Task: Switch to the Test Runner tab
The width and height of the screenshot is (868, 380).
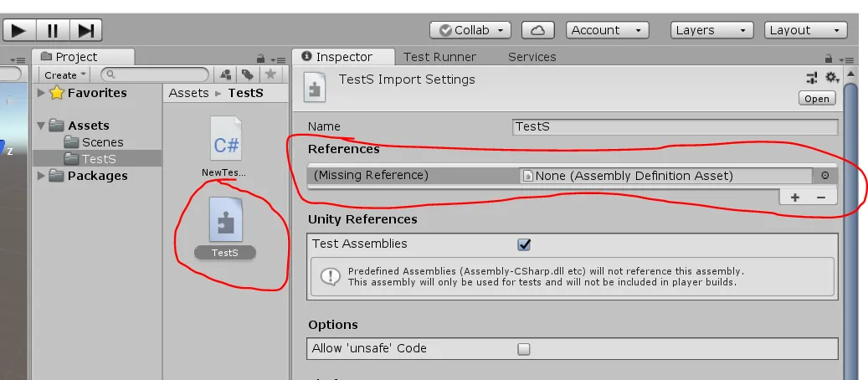Action: coord(439,57)
